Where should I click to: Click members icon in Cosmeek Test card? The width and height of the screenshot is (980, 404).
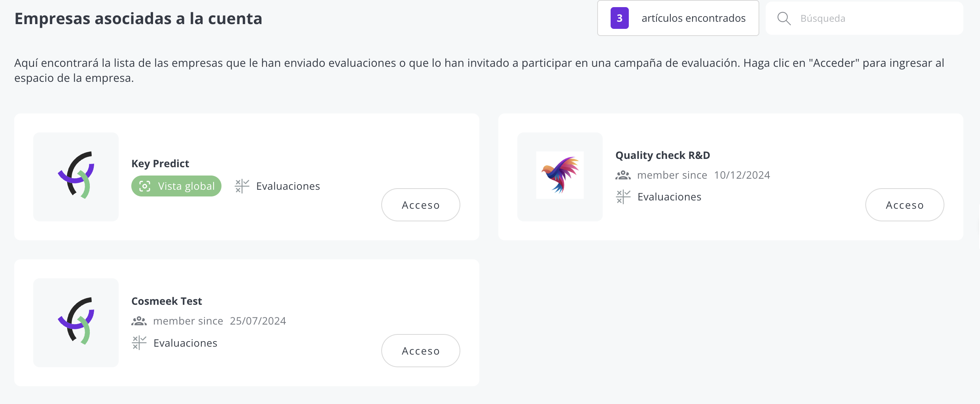(139, 321)
